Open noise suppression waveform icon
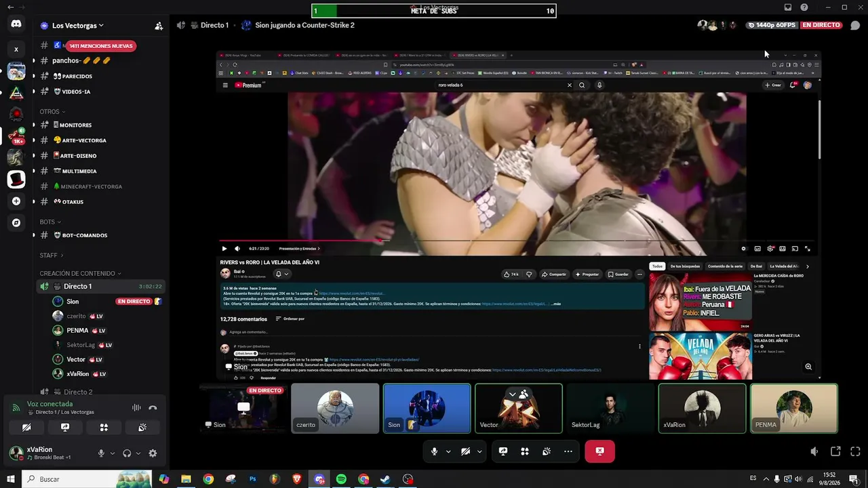Viewport: 868px width, 488px height. [x=136, y=408]
